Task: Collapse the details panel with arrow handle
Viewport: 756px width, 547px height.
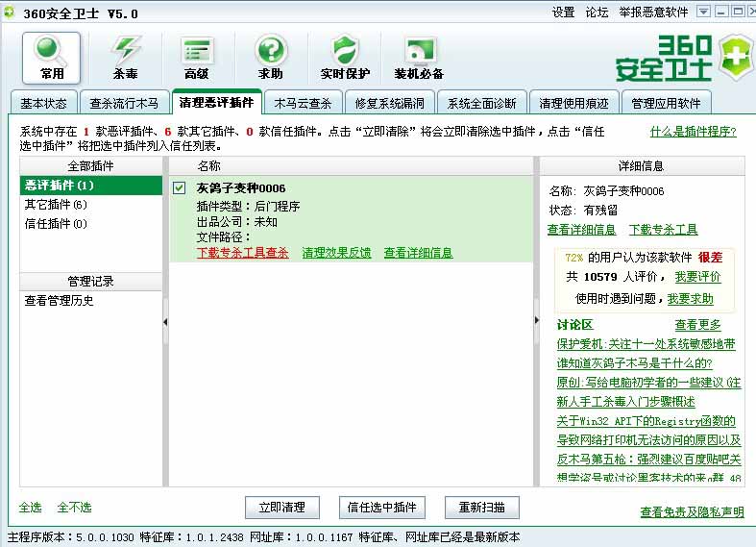Action: pos(537,320)
